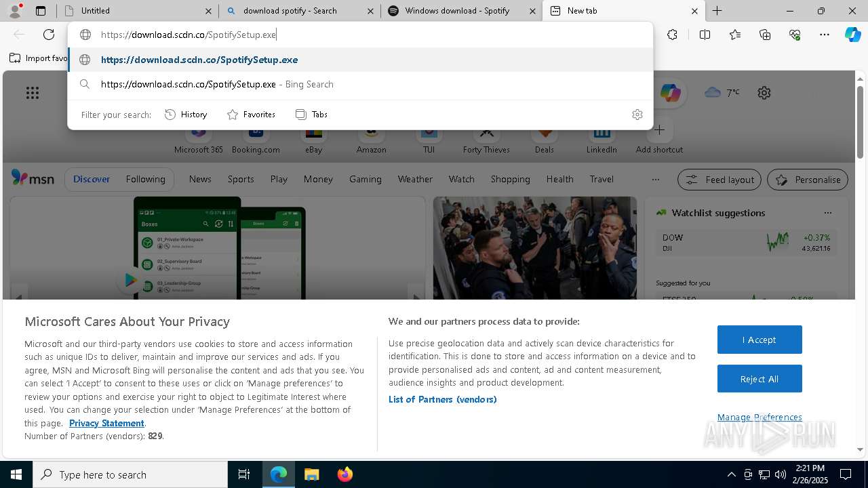This screenshot has height=488, width=868.
Task: Filter search by History
Action: 186,115
